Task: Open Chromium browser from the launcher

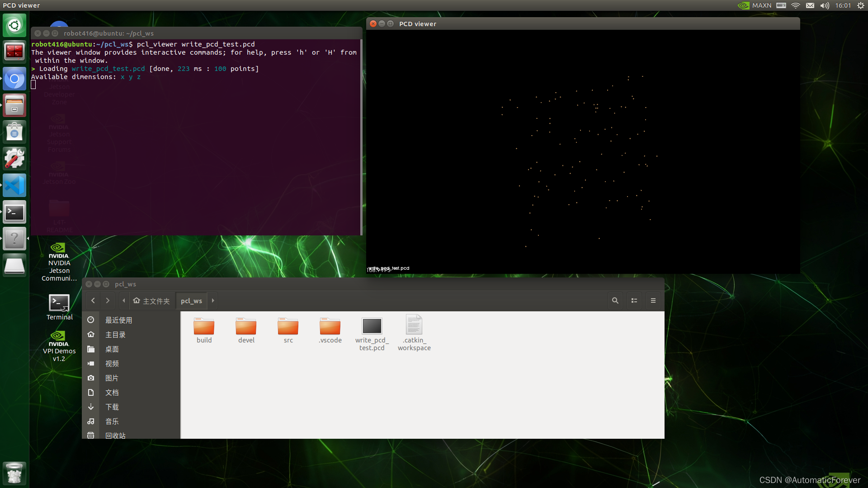Action: [x=14, y=79]
